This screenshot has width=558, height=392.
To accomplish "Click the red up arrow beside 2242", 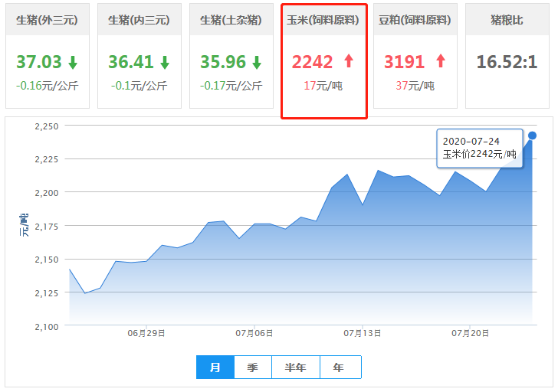I will coord(349,61).
